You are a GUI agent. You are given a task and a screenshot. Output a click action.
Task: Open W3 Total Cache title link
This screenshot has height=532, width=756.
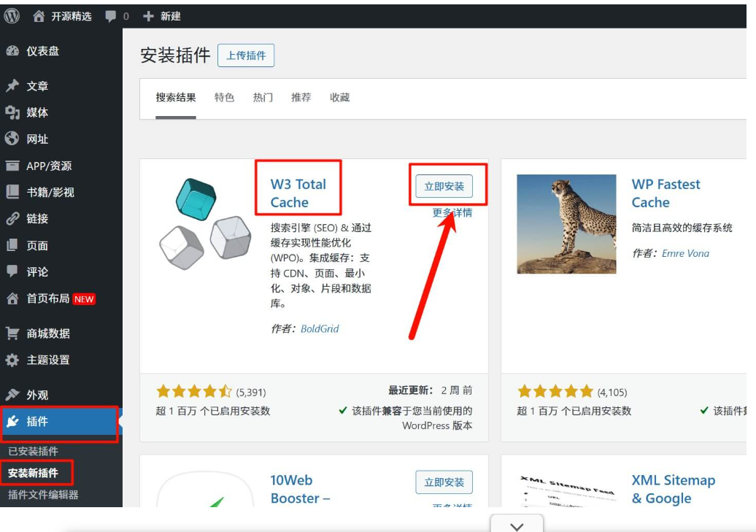(298, 193)
